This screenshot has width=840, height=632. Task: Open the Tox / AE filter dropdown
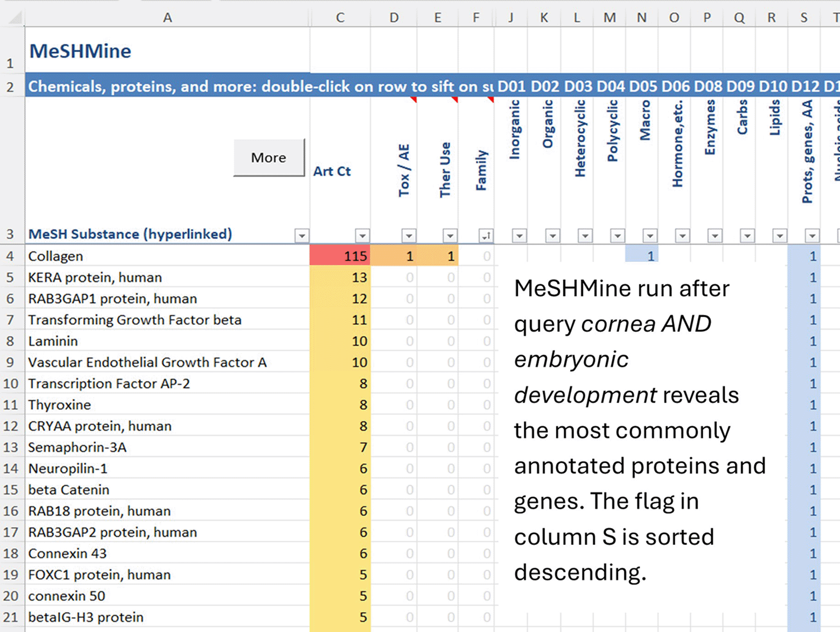409,235
